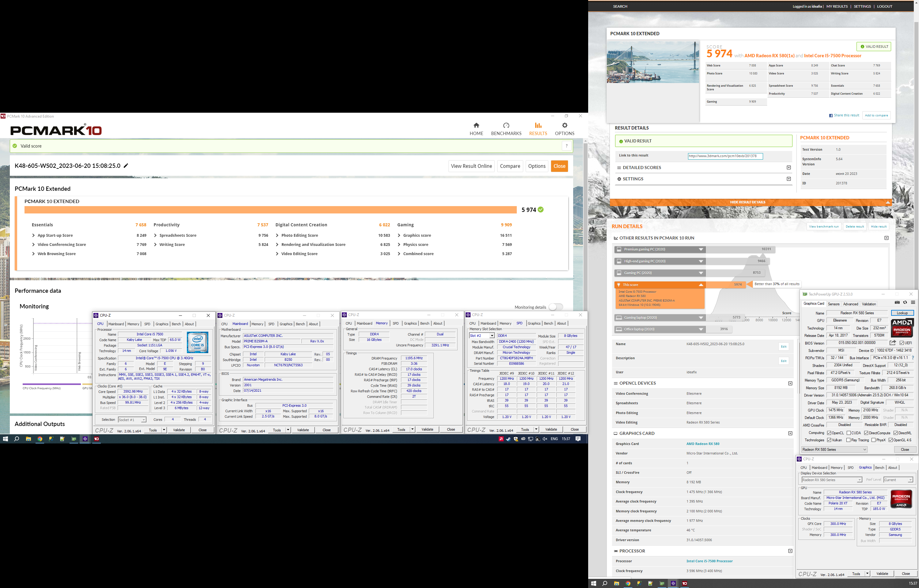Click Add to compare on 3DMark page
Image resolution: width=919 pixels, height=588 pixels.
pyautogui.click(x=876, y=115)
